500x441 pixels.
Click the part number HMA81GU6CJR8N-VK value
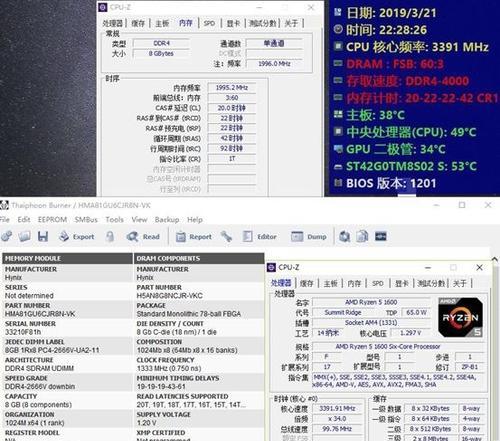coord(40,314)
